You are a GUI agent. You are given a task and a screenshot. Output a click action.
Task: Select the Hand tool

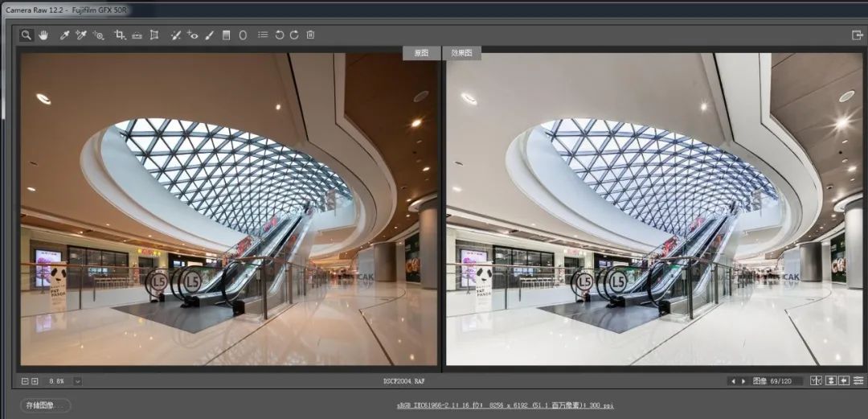(x=43, y=35)
